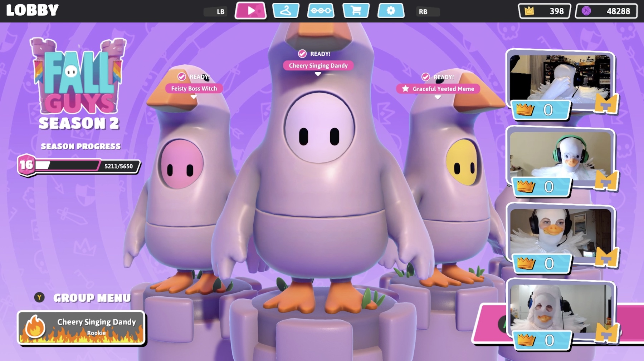
Task: Open the third webcam feed thumbnail
Action: (560, 232)
